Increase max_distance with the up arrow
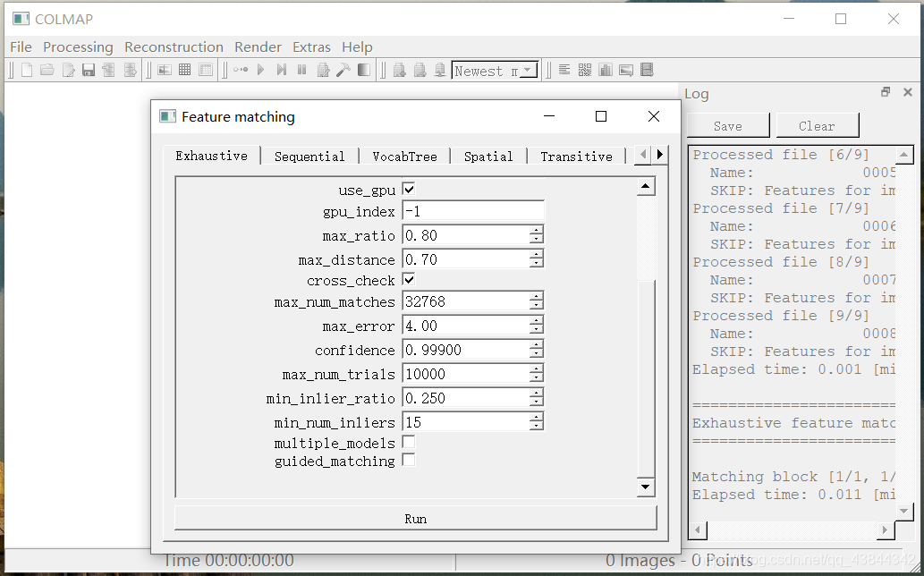 coord(536,254)
